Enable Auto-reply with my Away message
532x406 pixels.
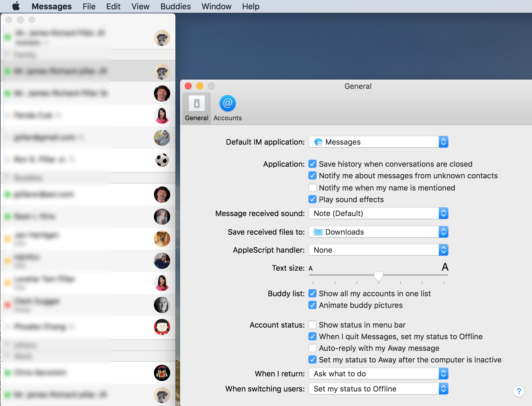(312, 348)
